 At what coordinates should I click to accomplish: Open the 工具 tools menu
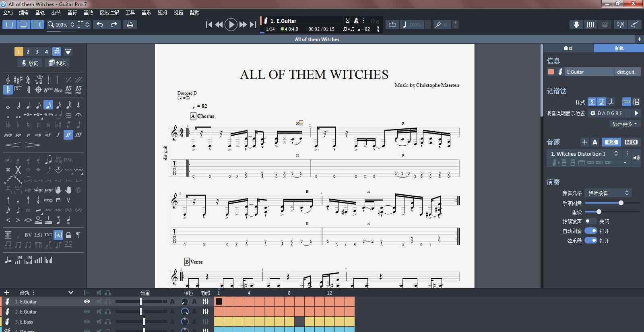coord(130,12)
